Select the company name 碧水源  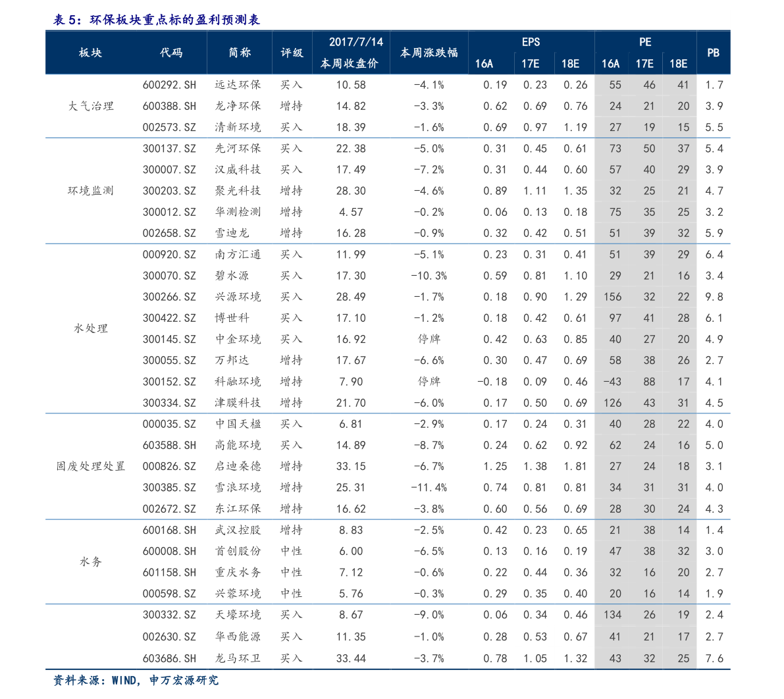point(232,276)
